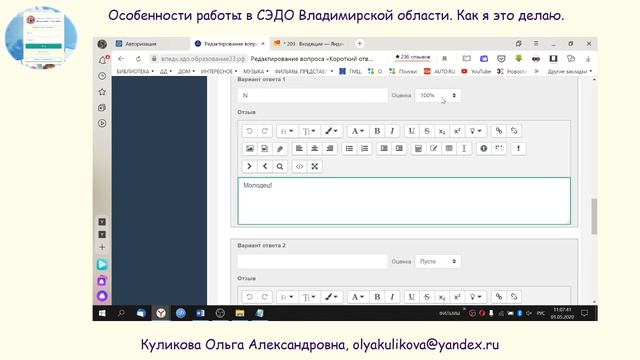Viewport: 640px width, 360px height.
Task: Click the 236 отзывов reviews link
Action: click(413, 58)
